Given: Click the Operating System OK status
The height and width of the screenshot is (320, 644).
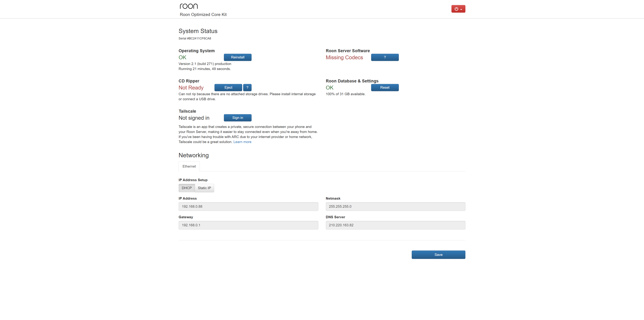Looking at the screenshot, I should 182,58.
